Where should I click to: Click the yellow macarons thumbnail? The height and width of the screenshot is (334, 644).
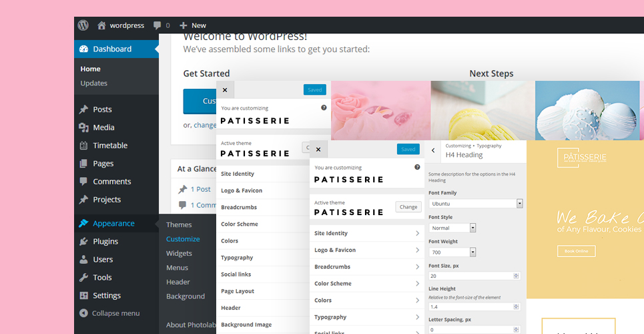[x=482, y=111]
